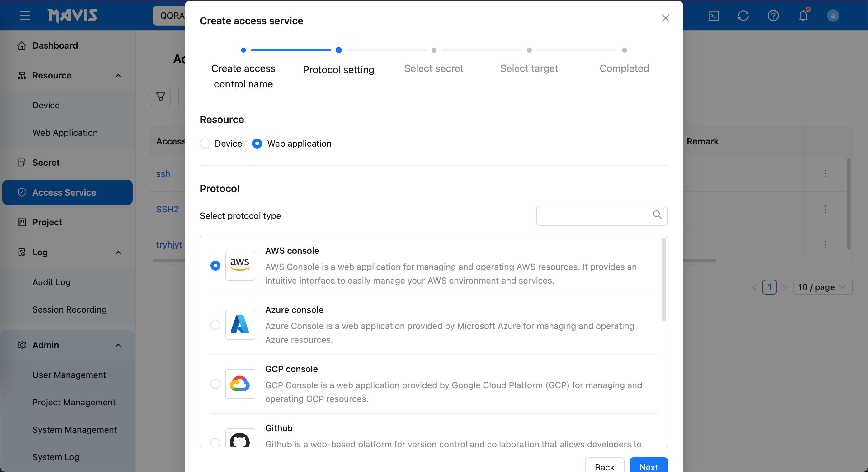Screen dimensions: 868x472
Task: Click the user avatar icon in the top right
Action: pos(833,16)
